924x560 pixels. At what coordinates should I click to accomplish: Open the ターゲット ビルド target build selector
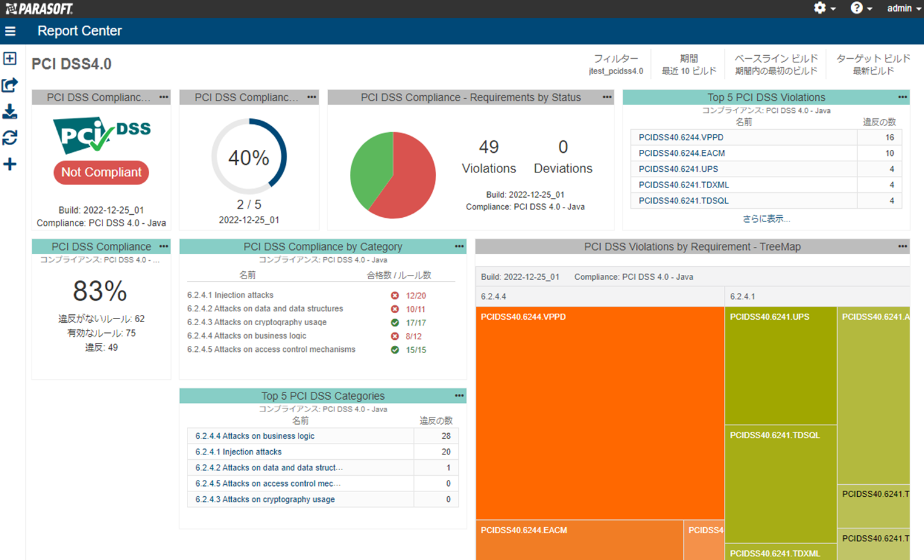[x=872, y=64]
